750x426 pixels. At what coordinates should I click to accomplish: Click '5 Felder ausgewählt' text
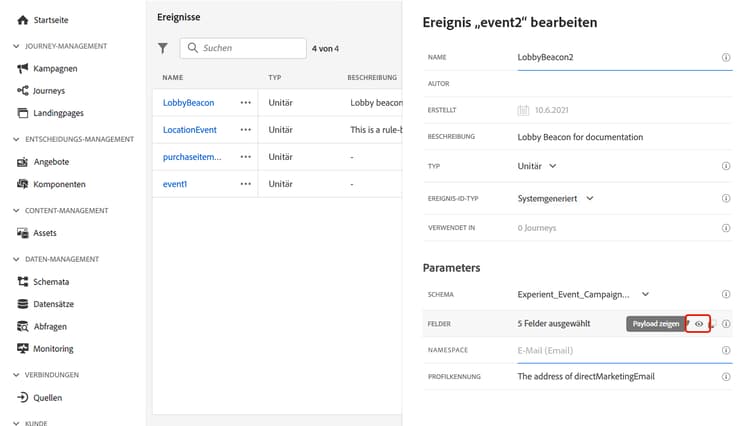coord(554,324)
